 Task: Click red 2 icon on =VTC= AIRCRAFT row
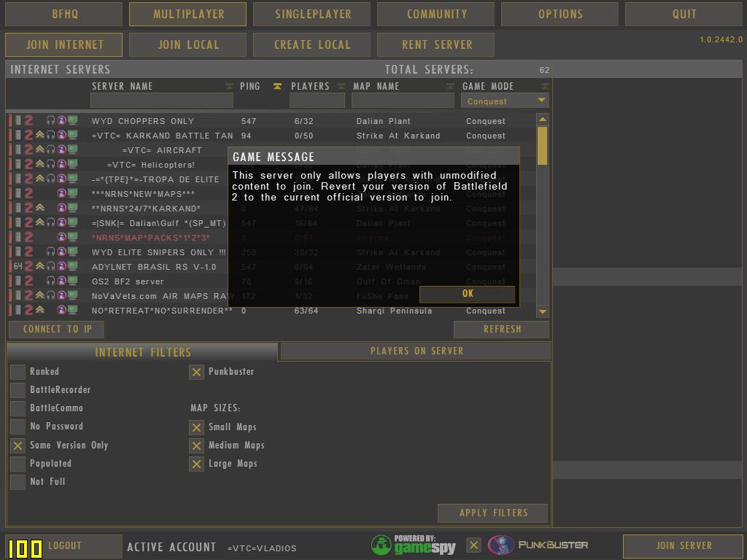click(x=29, y=149)
